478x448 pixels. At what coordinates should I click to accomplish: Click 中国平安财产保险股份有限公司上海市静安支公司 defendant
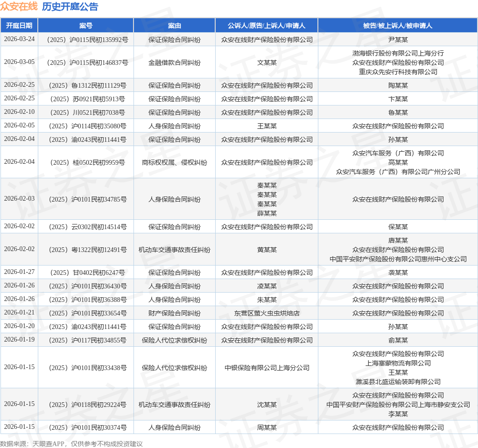click(398, 405)
